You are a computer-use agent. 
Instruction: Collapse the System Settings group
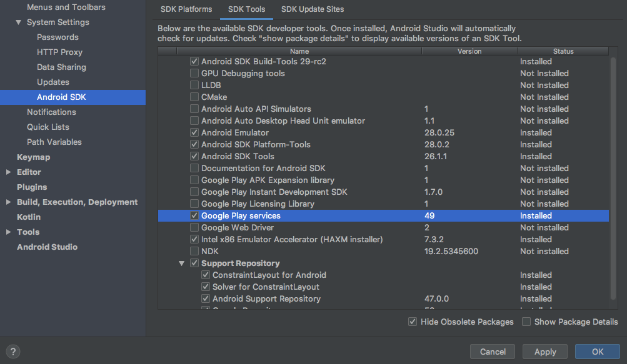coord(18,22)
